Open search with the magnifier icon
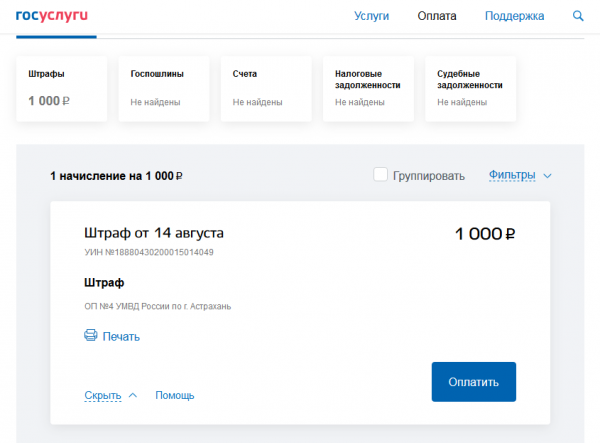 point(578,16)
